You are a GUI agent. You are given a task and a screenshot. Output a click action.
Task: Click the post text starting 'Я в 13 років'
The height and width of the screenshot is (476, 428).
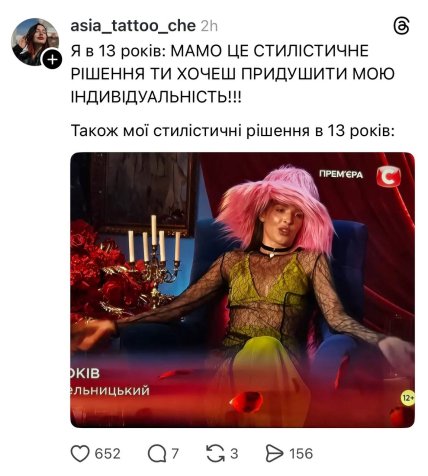coord(233,74)
